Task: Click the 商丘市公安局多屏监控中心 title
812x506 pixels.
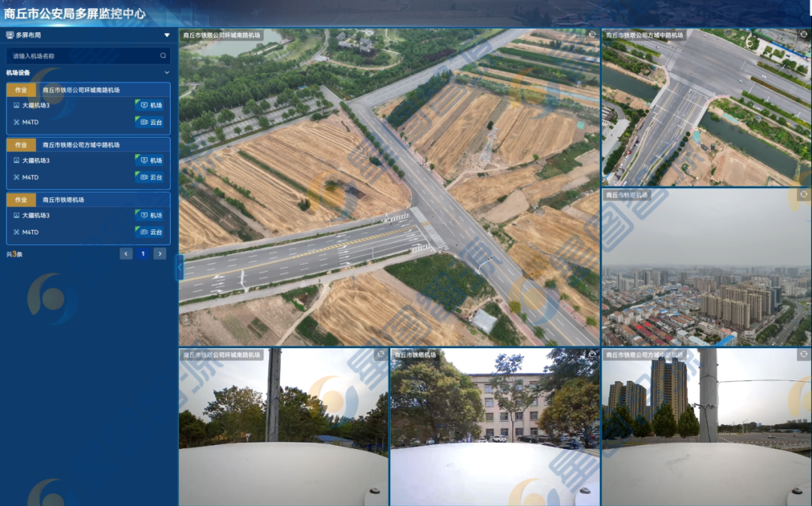Action: click(x=74, y=14)
